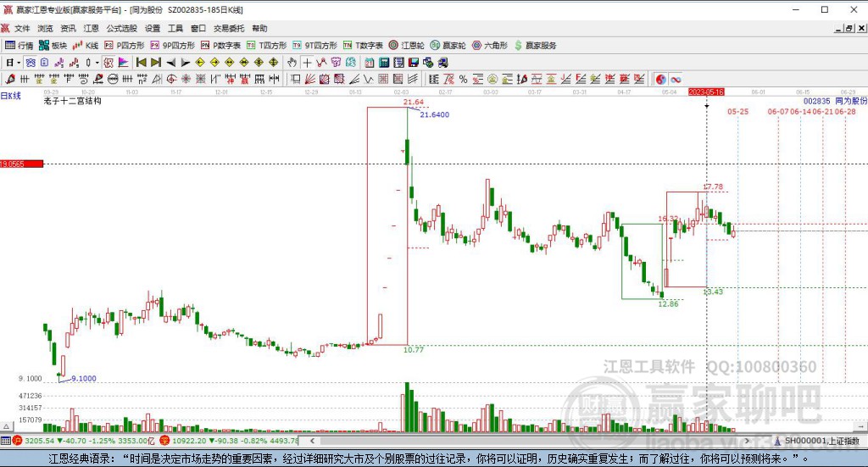Select the percent % tool icon
868x467 pixels.
click(x=463, y=79)
